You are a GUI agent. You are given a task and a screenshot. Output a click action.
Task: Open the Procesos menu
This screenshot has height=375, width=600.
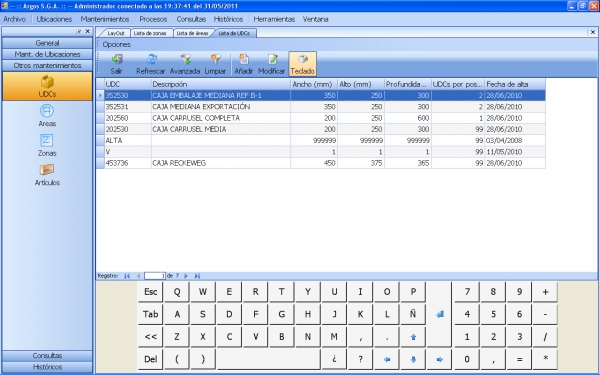[x=153, y=19]
